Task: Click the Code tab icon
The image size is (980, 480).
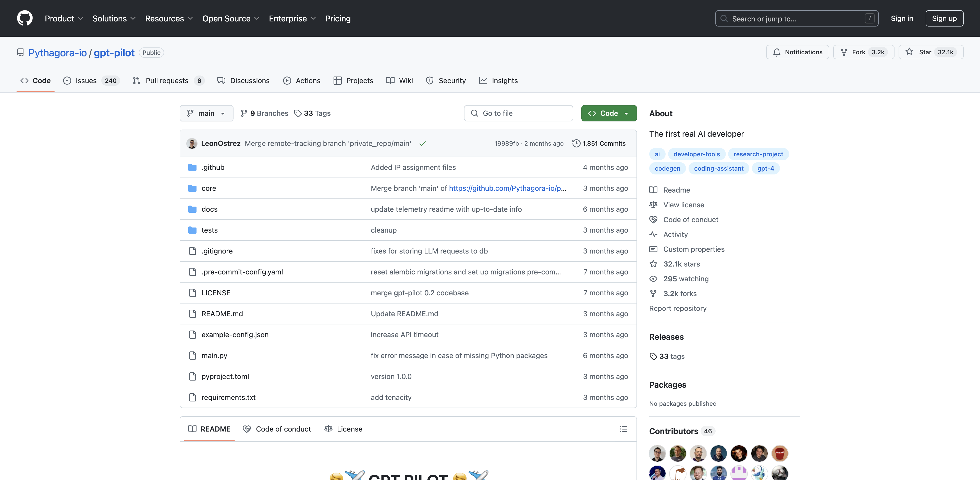Action: click(23, 80)
